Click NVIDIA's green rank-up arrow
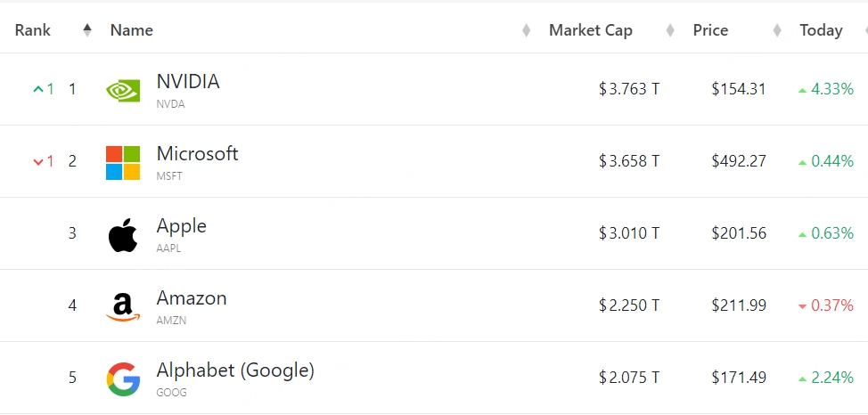Image resolution: width=868 pixels, height=415 pixels. pyautogui.click(x=37, y=89)
